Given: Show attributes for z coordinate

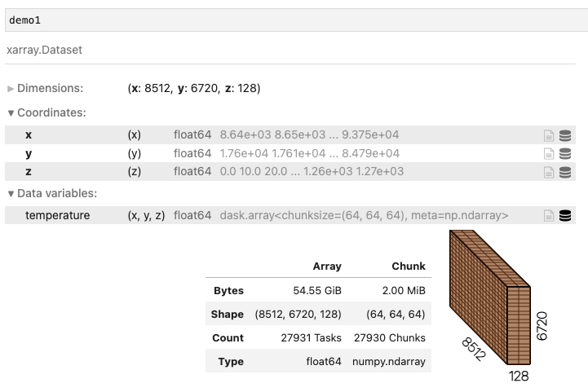Looking at the screenshot, I should [549, 172].
